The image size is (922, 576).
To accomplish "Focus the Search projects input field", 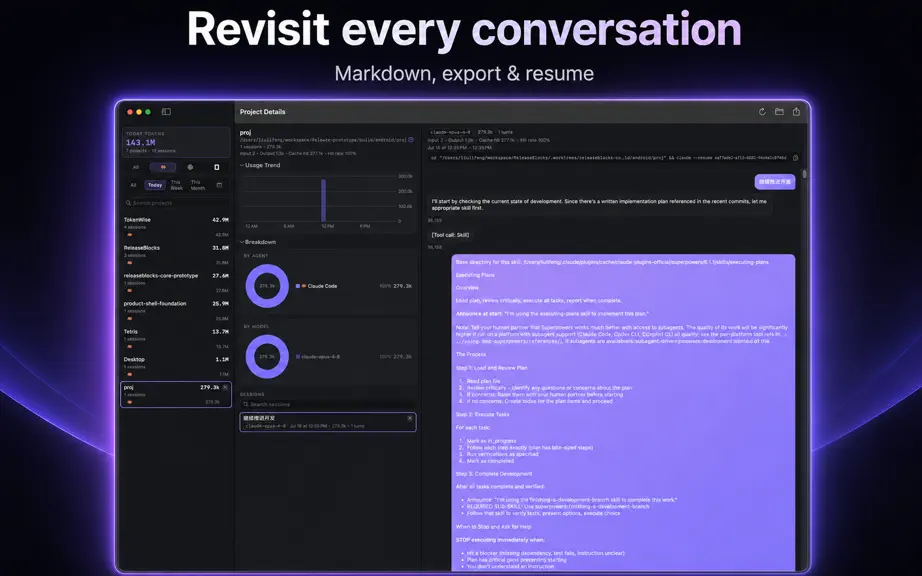I will click(176, 203).
